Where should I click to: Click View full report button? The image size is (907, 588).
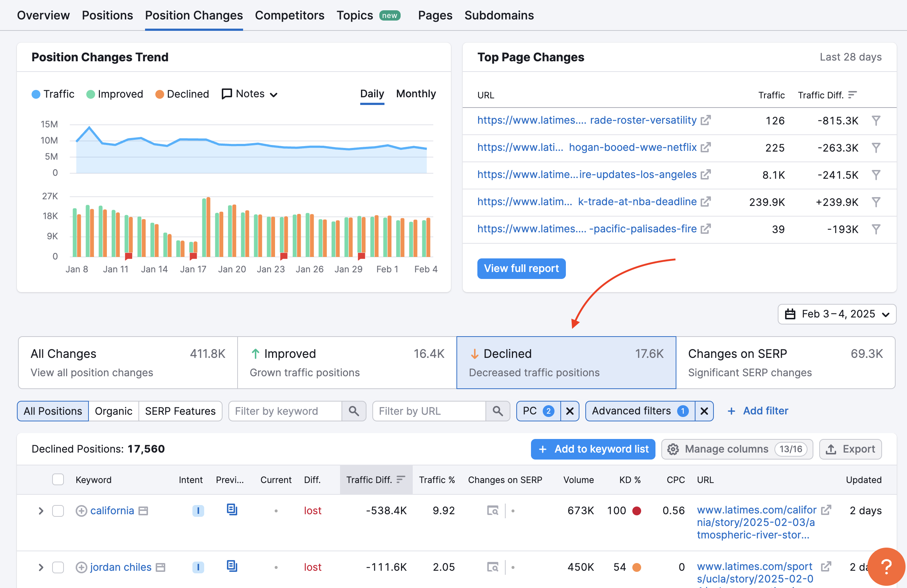[521, 268]
